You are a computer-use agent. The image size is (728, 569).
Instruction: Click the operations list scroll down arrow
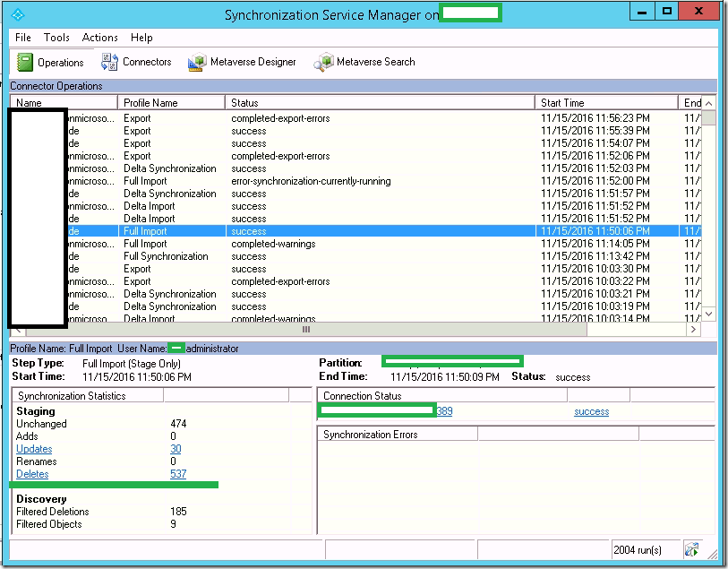click(708, 314)
